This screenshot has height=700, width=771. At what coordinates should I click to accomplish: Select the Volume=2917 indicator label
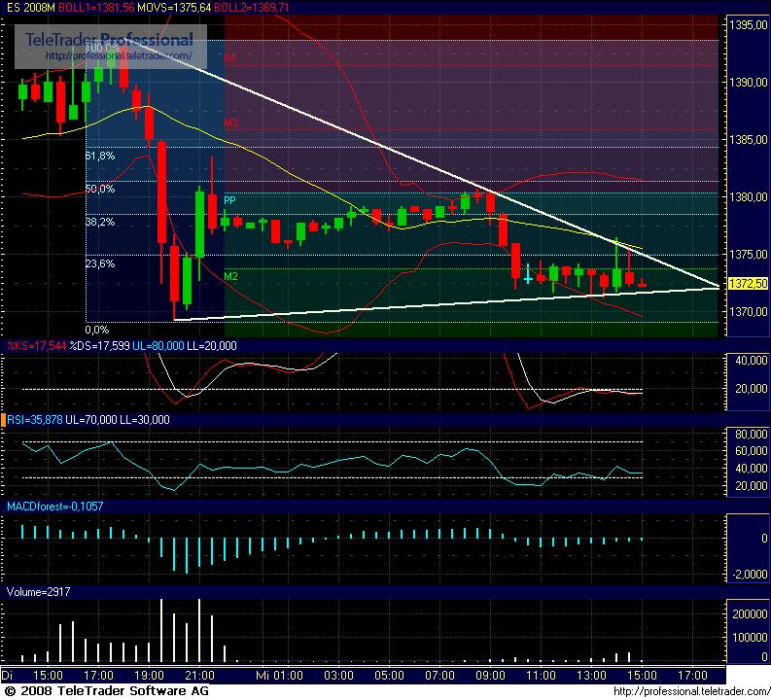click(x=38, y=592)
